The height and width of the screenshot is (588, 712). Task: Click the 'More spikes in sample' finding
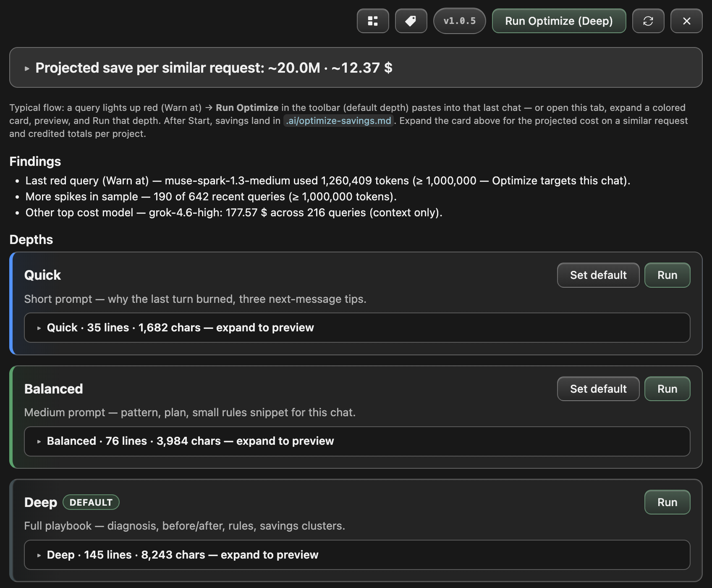(x=211, y=197)
